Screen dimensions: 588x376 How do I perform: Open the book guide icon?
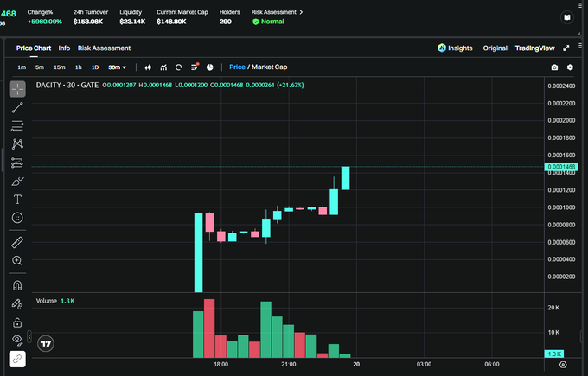(x=567, y=17)
